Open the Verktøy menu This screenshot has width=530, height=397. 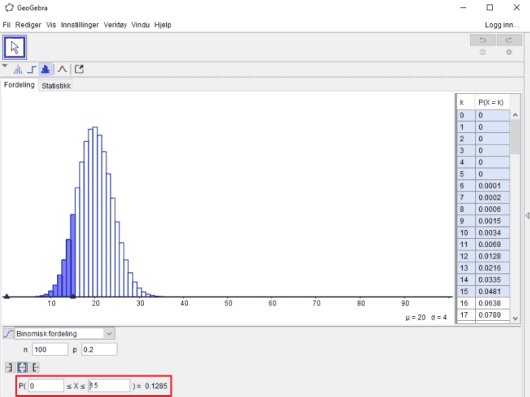pyautogui.click(x=115, y=25)
